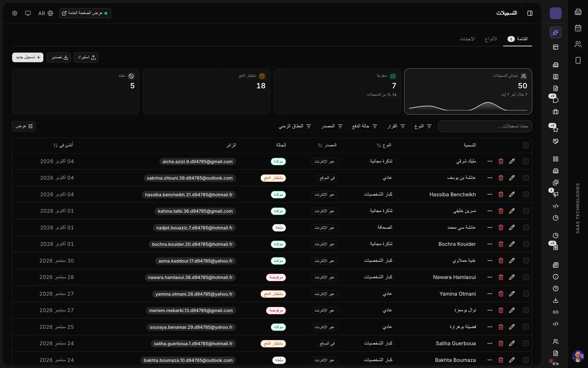Edit the Hassiba Bencheikh registration with pencil icon
This screenshot has height=368, width=588.
512,194
